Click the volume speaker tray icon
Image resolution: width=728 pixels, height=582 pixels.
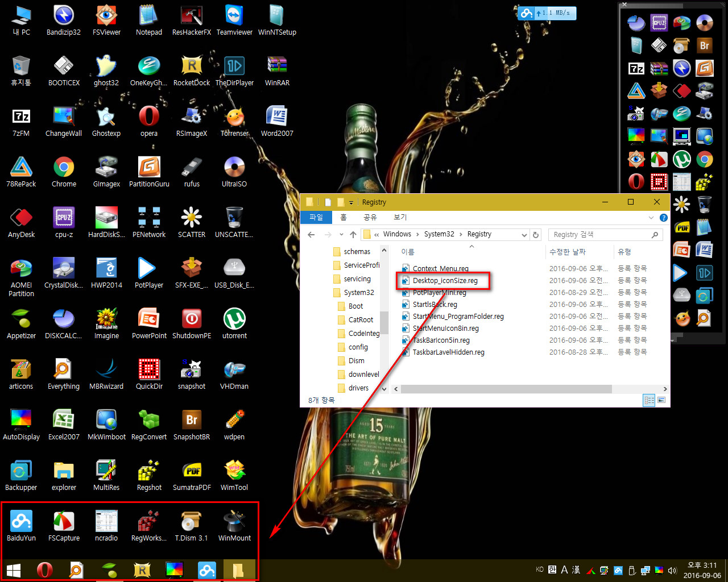pos(672,570)
